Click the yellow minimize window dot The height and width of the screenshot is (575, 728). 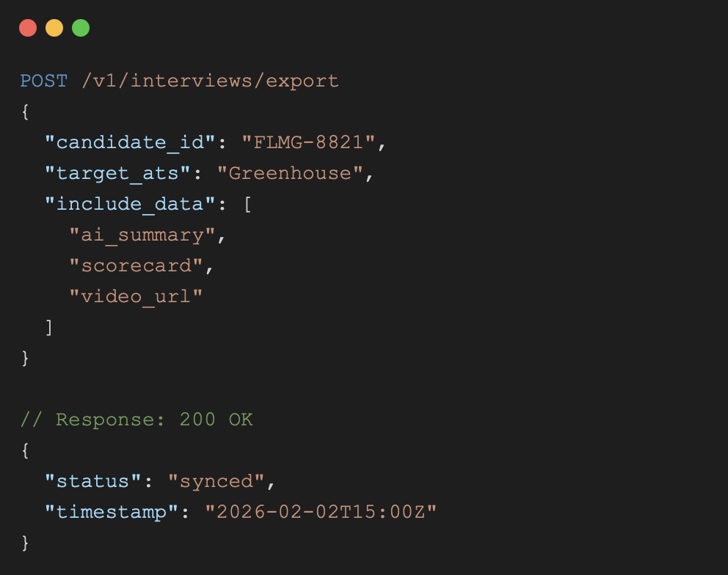coord(54,28)
